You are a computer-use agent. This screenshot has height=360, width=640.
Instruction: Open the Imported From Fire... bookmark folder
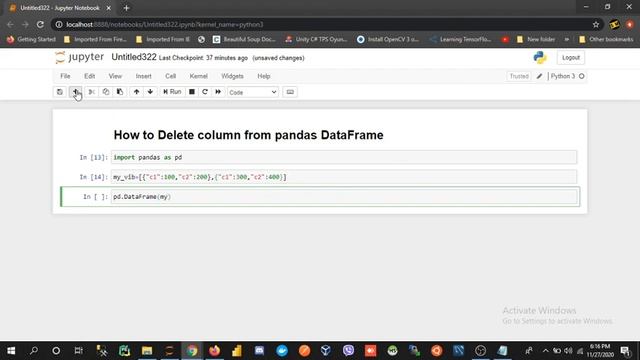tap(95, 39)
